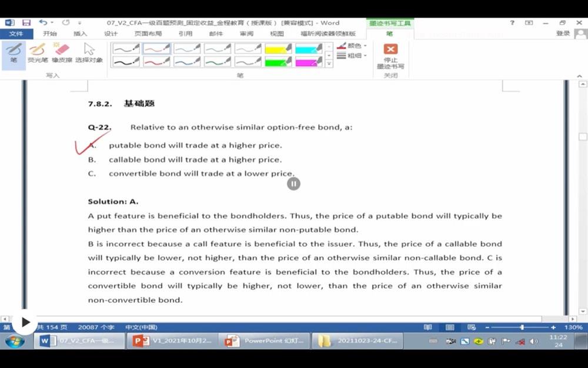Open the 130% zoom level dialog
588x368 pixels.
[573, 327]
